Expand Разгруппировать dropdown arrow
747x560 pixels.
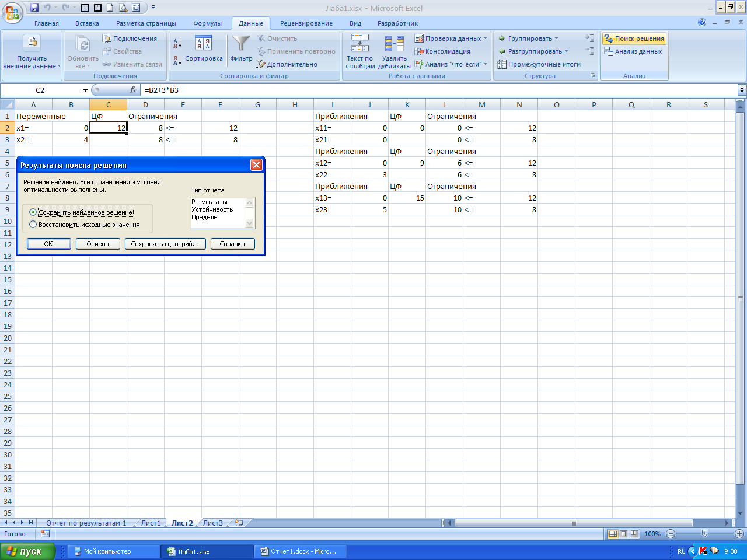click(566, 51)
